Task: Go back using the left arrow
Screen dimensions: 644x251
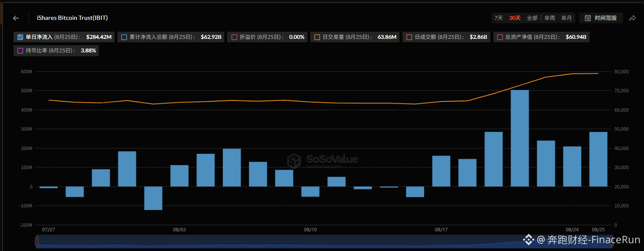Action: [16, 18]
